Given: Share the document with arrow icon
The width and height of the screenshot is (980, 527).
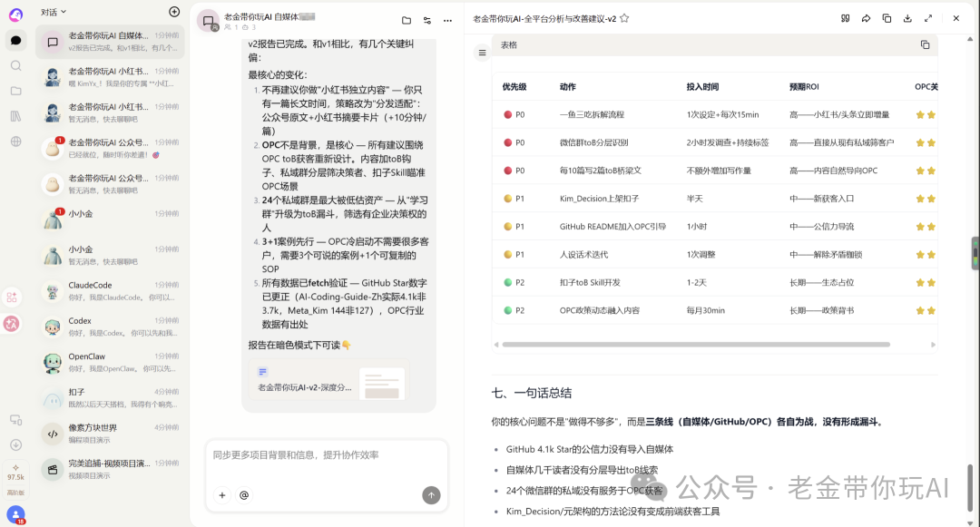Looking at the screenshot, I should tap(866, 18).
